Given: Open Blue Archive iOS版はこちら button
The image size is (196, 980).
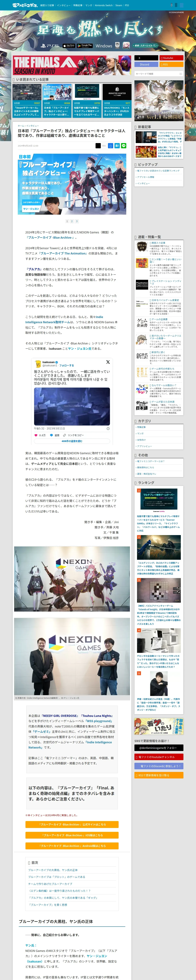Looking at the screenshot, I should click(72, 835).
